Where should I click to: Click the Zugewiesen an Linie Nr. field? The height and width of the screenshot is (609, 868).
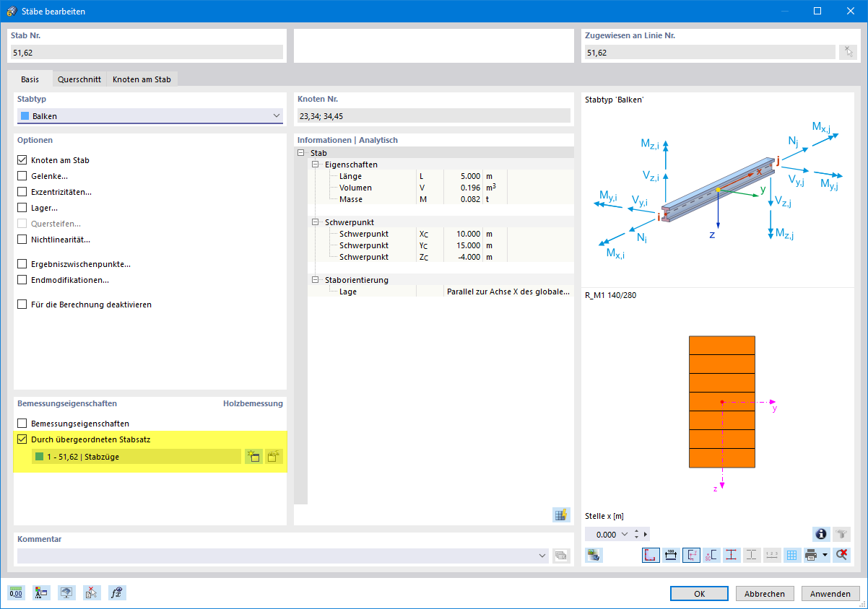(709, 52)
